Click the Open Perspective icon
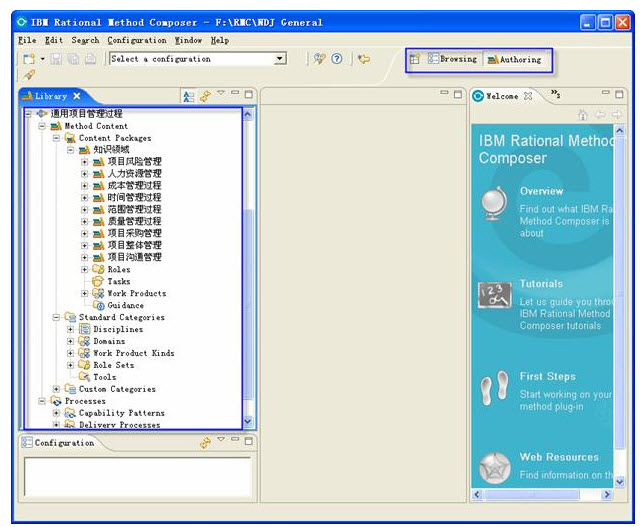The width and height of the screenshot is (640, 527). tap(415, 60)
